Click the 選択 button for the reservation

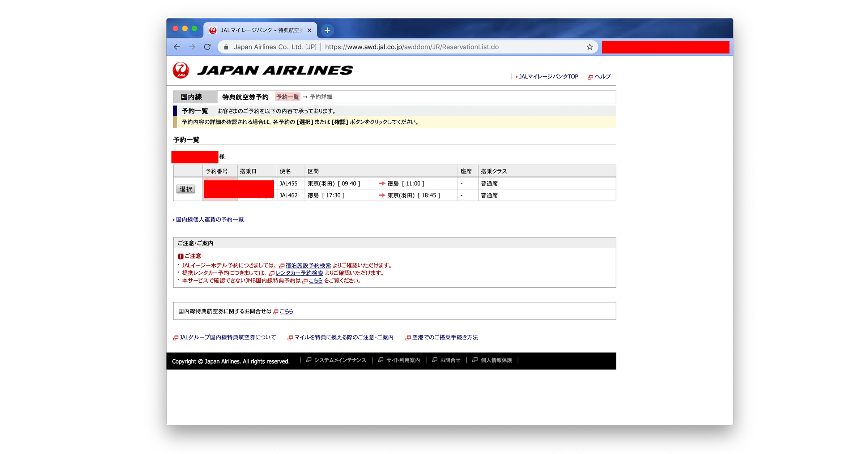click(186, 189)
